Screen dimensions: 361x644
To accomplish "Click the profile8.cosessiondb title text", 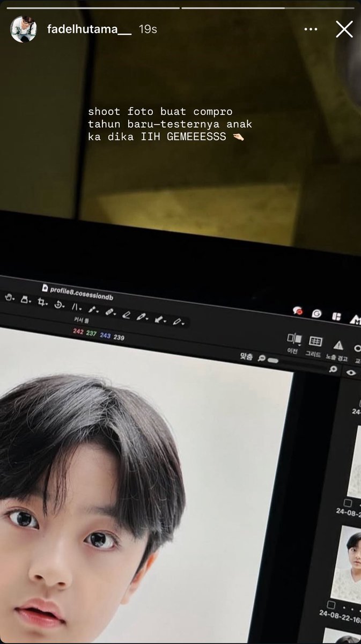I will pos(82,293).
